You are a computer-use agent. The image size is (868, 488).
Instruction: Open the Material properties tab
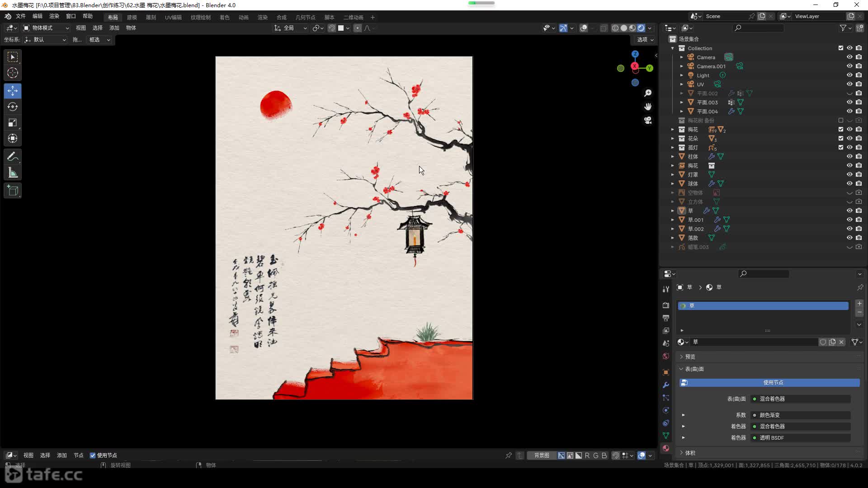(x=666, y=448)
